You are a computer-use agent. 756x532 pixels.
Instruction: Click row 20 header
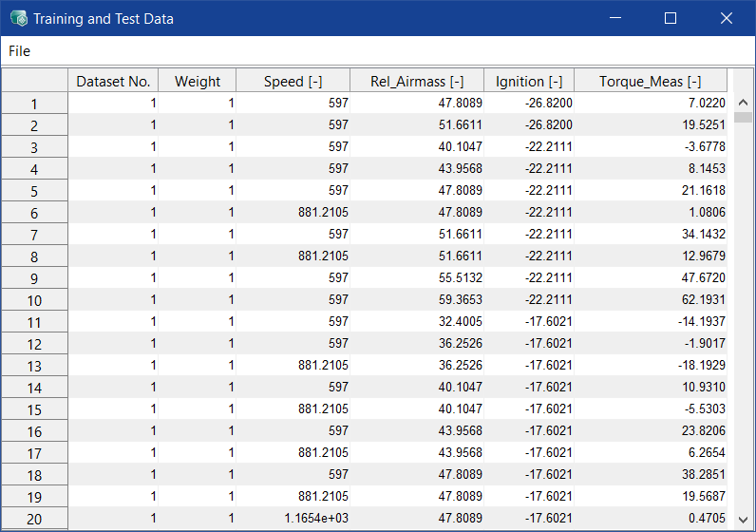34,519
